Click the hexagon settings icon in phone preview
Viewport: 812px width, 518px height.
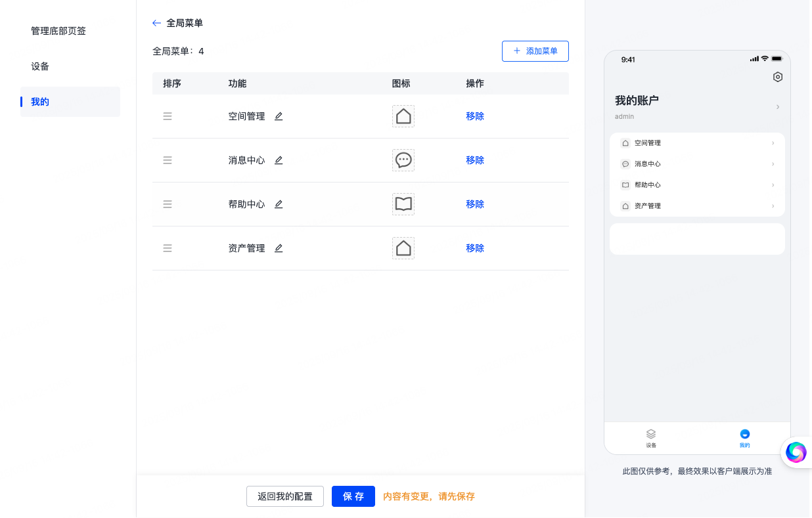click(x=778, y=77)
